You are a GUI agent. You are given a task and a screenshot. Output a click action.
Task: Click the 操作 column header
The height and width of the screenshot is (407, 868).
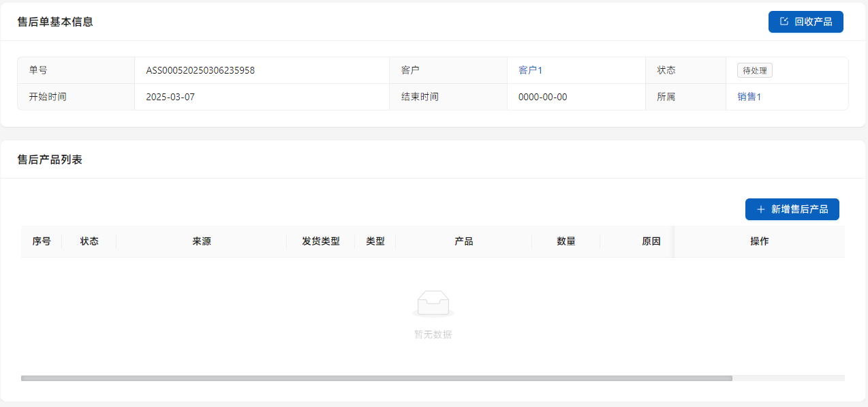pos(760,241)
